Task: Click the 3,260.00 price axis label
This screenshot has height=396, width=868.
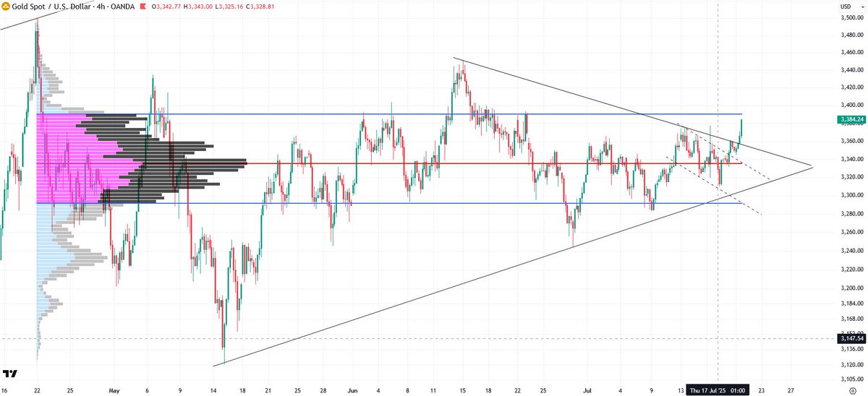Action: coord(851,232)
